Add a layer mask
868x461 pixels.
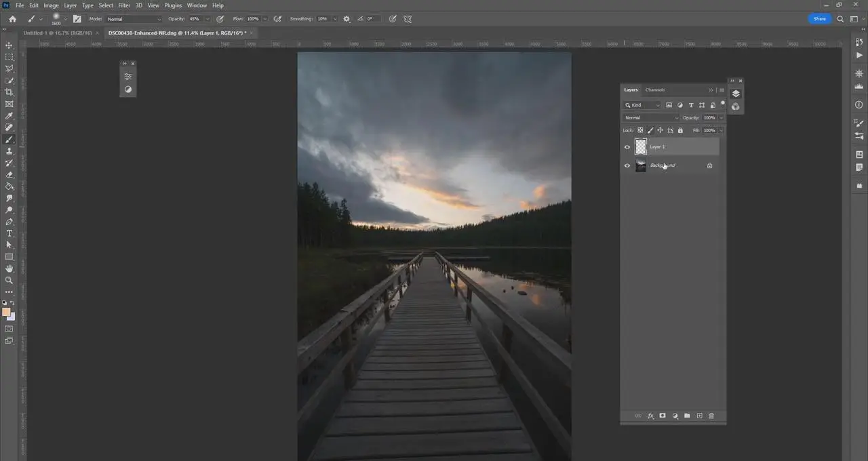tap(663, 416)
